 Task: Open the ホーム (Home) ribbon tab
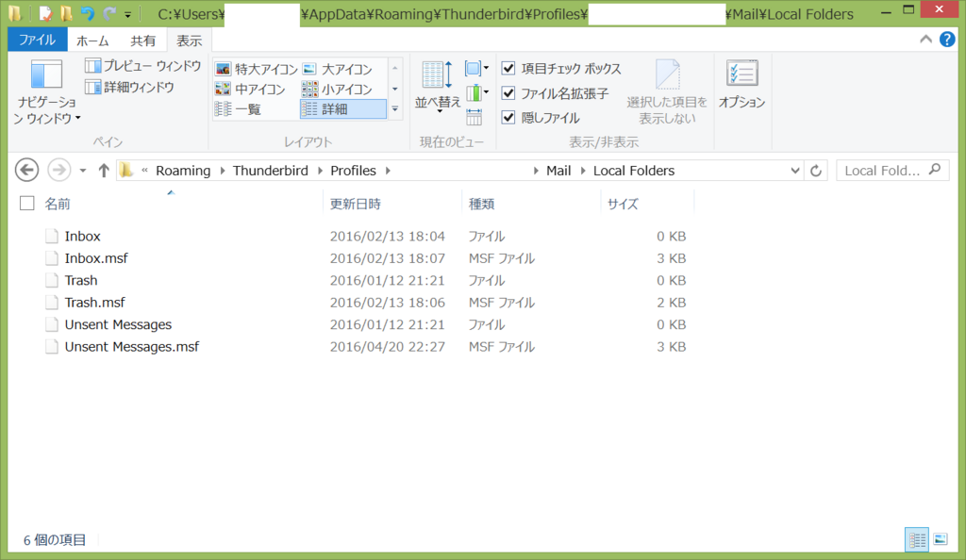pos(92,41)
